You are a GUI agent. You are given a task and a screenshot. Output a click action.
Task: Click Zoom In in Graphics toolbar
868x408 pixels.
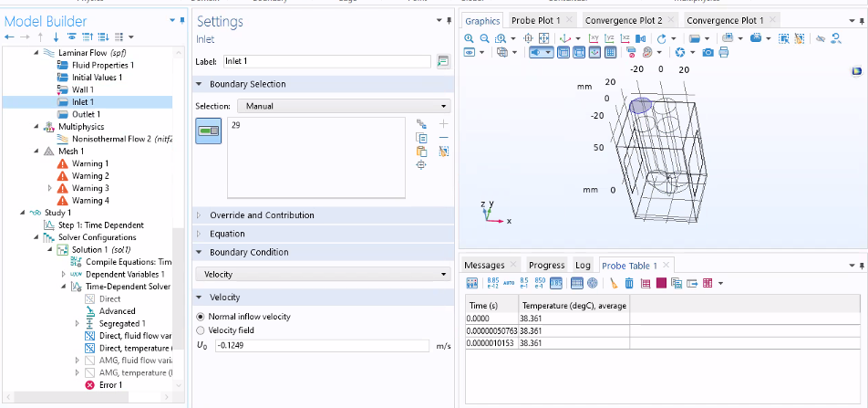pos(470,37)
